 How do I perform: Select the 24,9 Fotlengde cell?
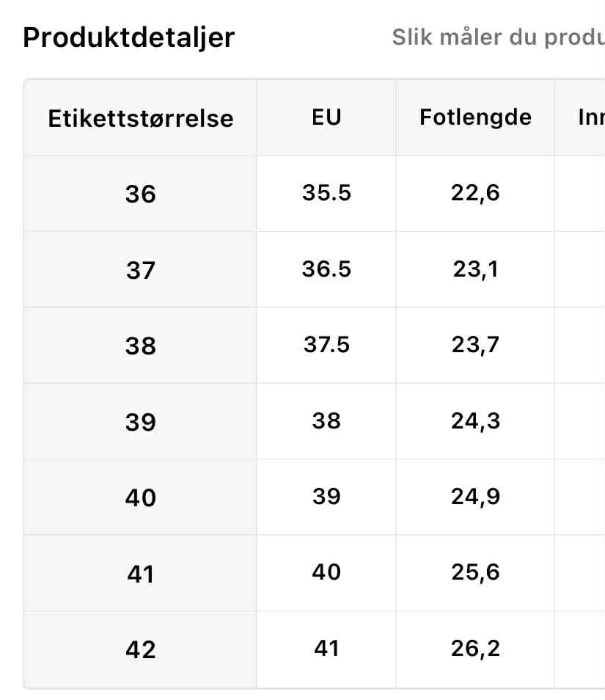[475, 497]
